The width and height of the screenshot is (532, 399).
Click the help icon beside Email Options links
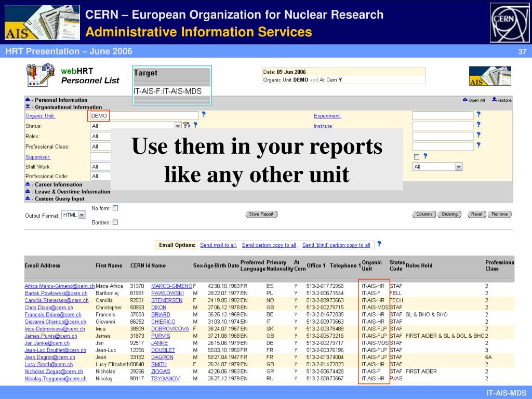tap(379, 244)
